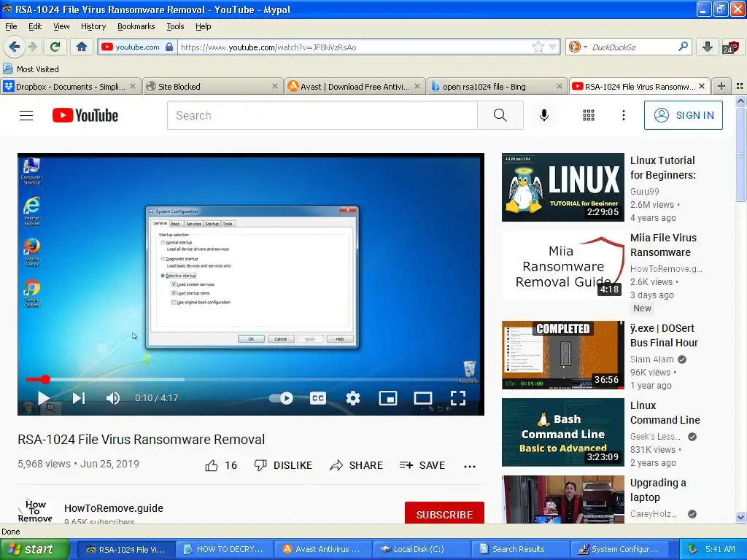Image resolution: width=747 pixels, height=560 pixels.
Task: Open the DOSert Bus Final Hour video title
Action: point(664,335)
